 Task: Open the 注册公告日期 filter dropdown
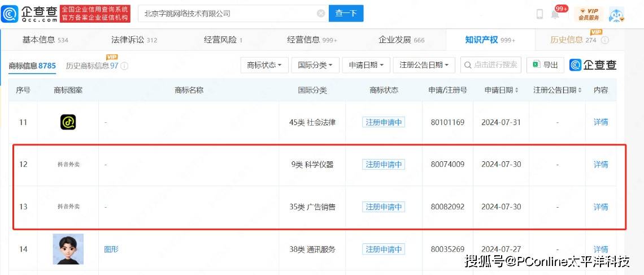pos(424,65)
